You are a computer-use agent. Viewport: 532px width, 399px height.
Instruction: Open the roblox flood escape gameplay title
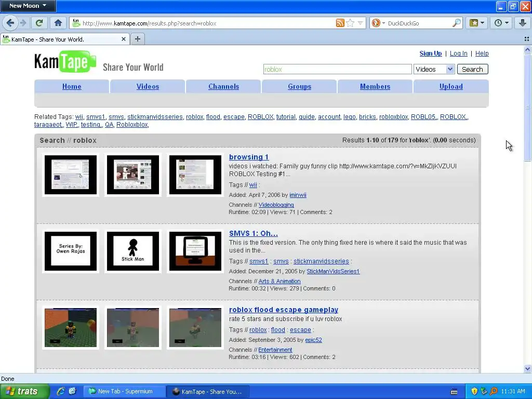tap(284, 310)
